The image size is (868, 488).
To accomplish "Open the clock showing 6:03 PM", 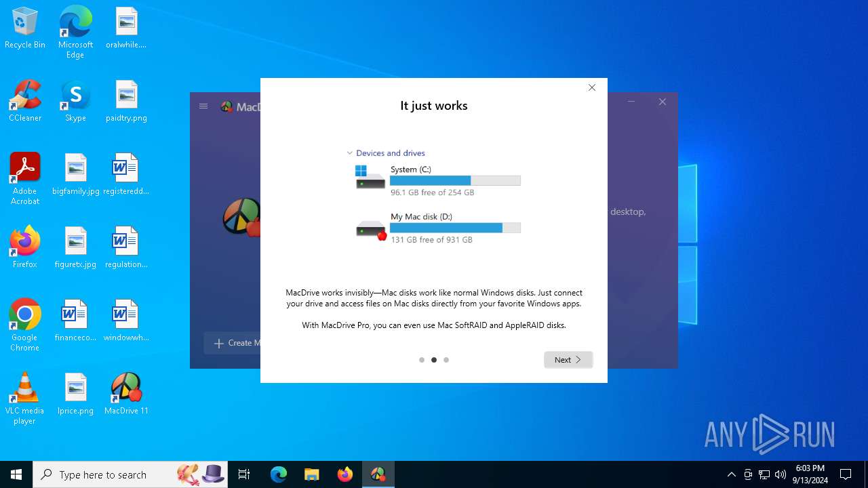I will [x=810, y=474].
